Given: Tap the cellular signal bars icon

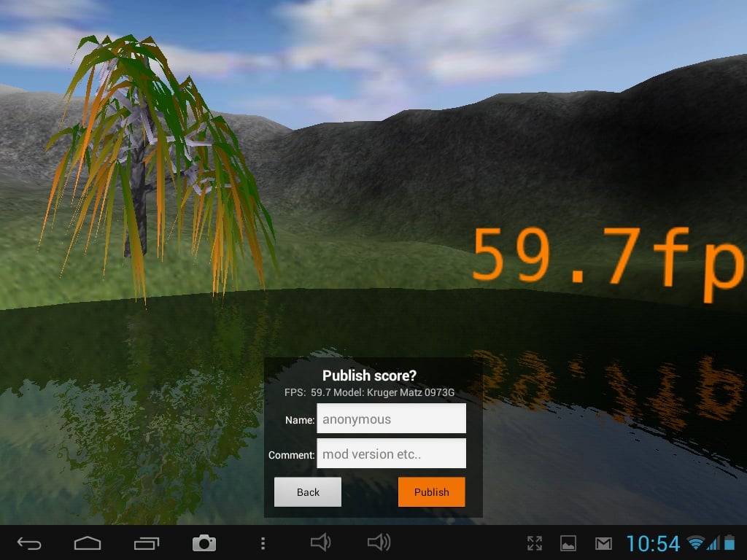Looking at the screenshot, I should coord(713,542).
